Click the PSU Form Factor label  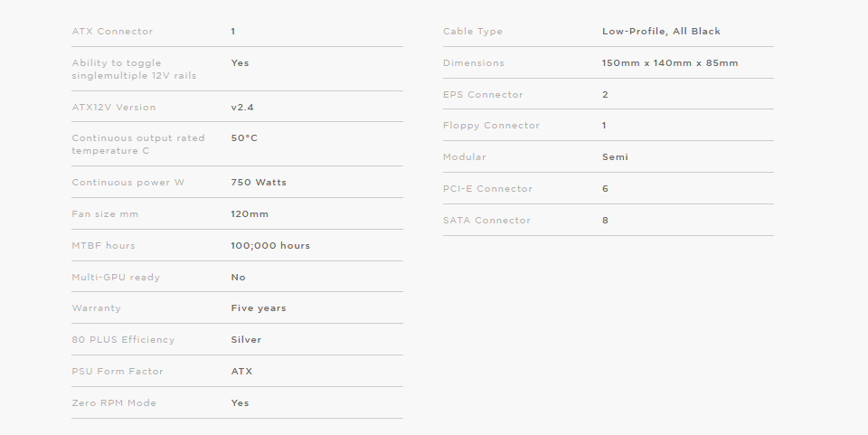[x=118, y=372]
